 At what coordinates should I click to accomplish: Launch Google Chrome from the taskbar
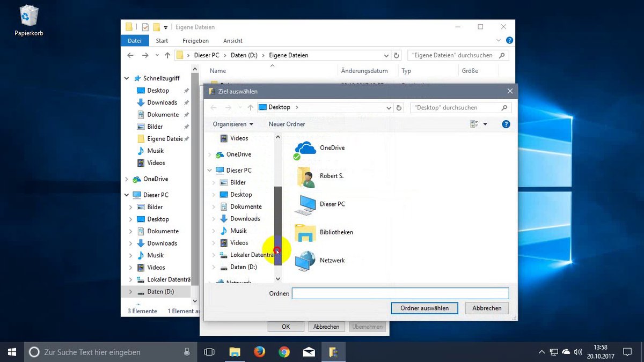[x=284, y=352]
